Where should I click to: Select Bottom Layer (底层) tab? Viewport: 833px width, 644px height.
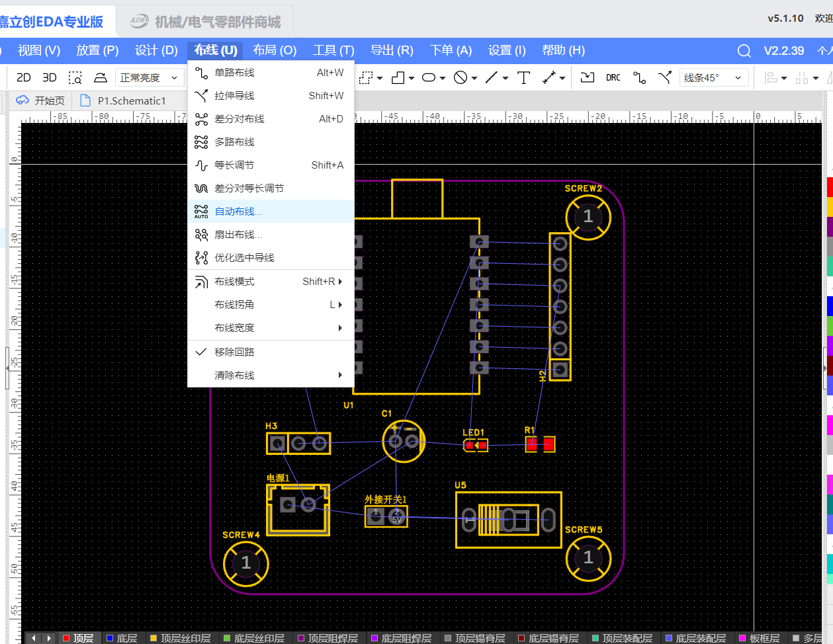click(x=122, y=638)
